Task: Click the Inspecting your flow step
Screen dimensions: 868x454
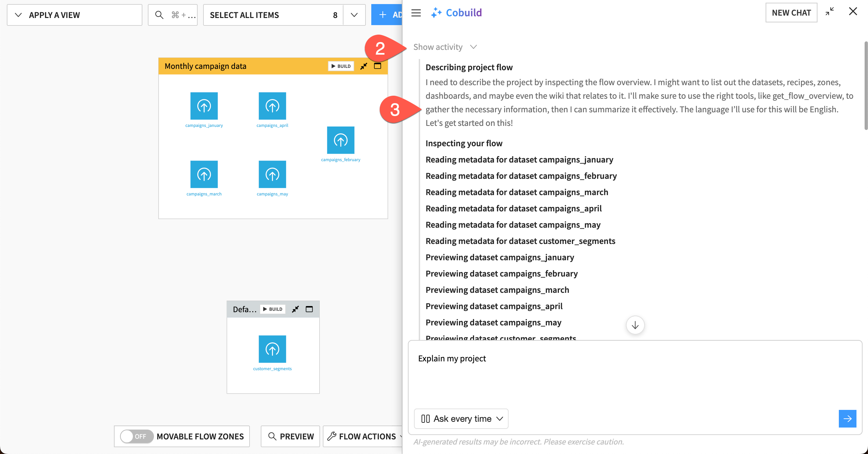Action: (x=464, y=143)
